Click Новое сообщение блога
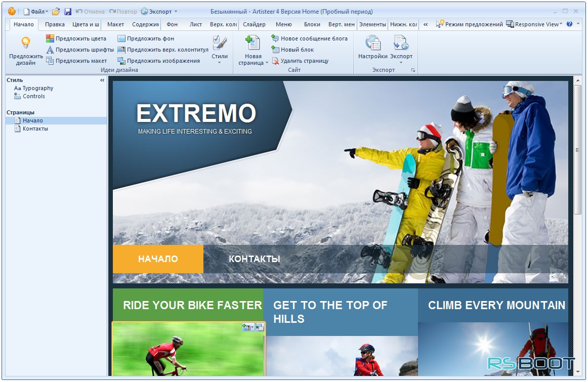The height and width of the screenshot is (382, 588). pos(309,38)
